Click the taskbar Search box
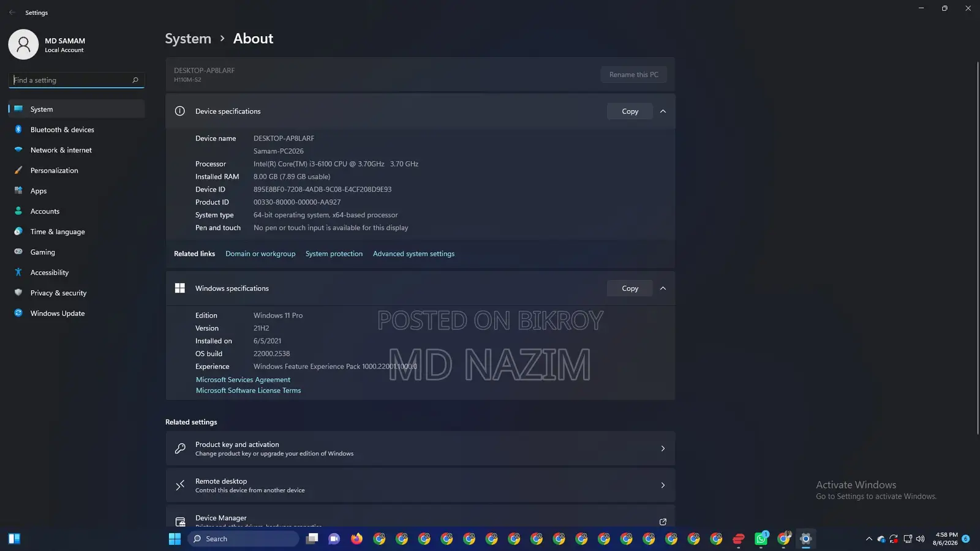980x551 pixels. (x=243, y=539)
